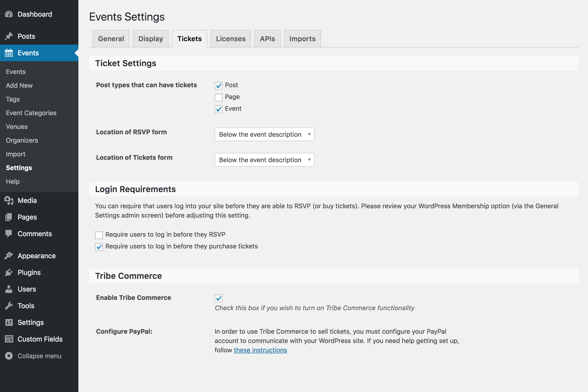The width and height of the screenshot is (588, 392).
Task: Click the Tools wrench icon
Action: (9, 306)
